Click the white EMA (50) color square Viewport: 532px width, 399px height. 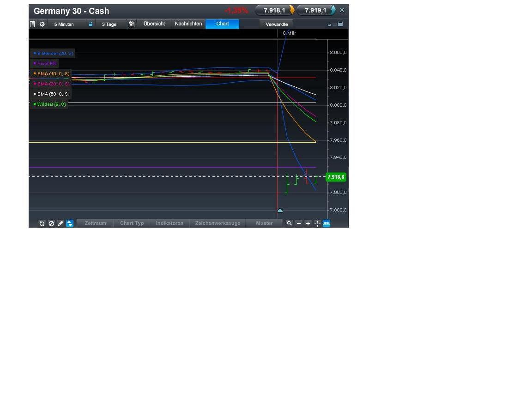[x=35, y=94]
